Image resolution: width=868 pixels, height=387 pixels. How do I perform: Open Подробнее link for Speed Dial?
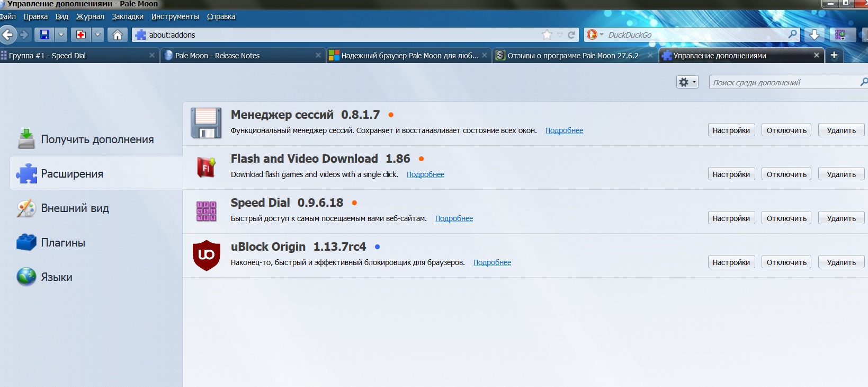[454, 218]
